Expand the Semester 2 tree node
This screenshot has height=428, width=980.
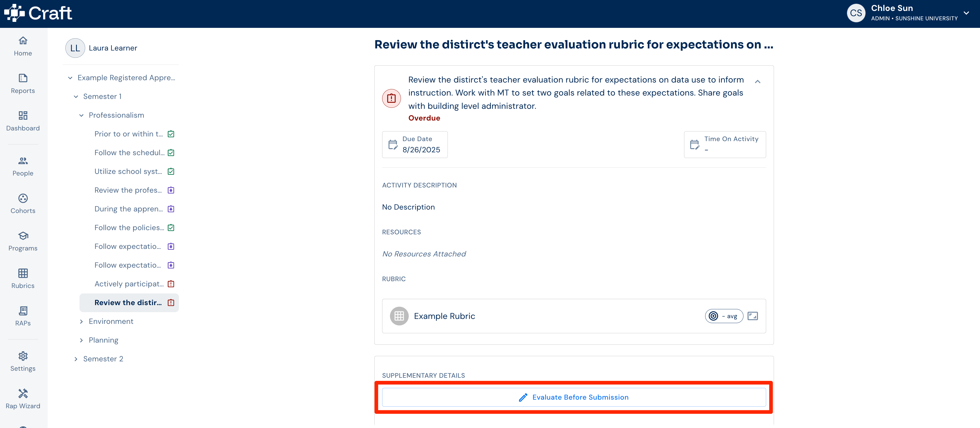point(76,359)
